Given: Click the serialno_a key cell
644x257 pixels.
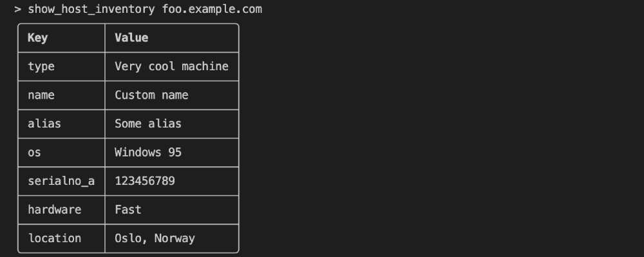Looking at the screenshot, I should coord(61,181).
